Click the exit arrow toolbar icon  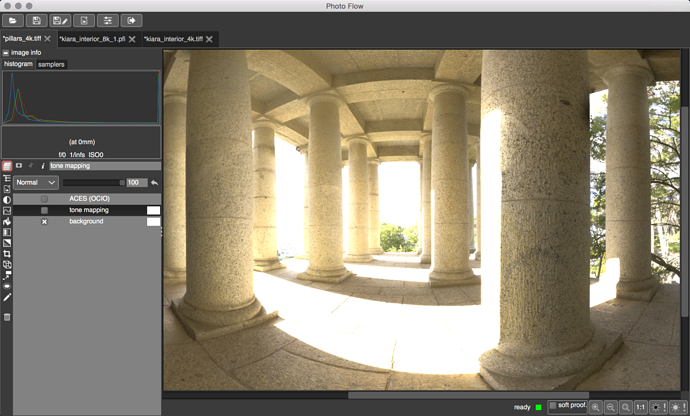(x=131, y=20)
